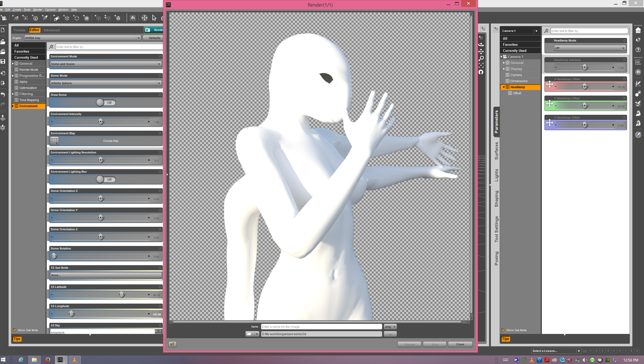Screen dimensions: 644x364
Task: Click the orbit camera view control icon
Action: pos(481,45)
